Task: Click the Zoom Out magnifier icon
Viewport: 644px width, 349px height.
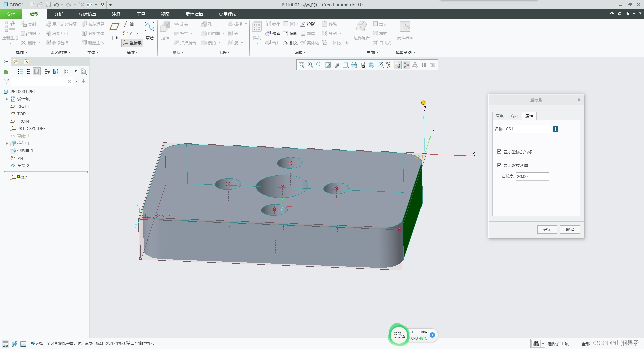Action: point(319,65)
